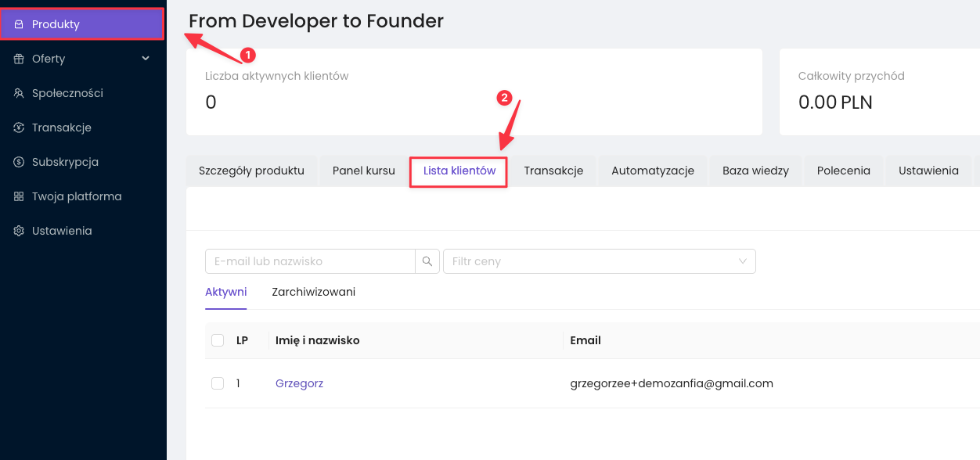980x460 pixels.
Task: Focus the E-mail lub nazwisko search field
Action: [309, 261]
